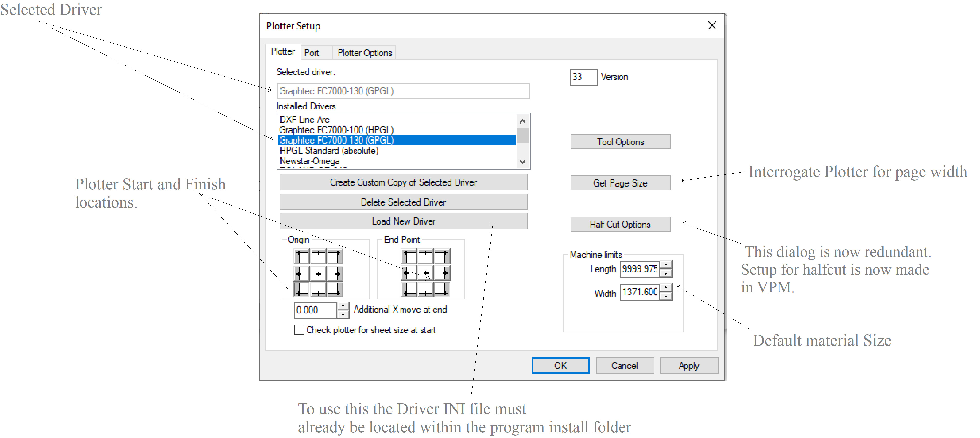
Task: Select the Plotter tab
Action: coord(283,52)
